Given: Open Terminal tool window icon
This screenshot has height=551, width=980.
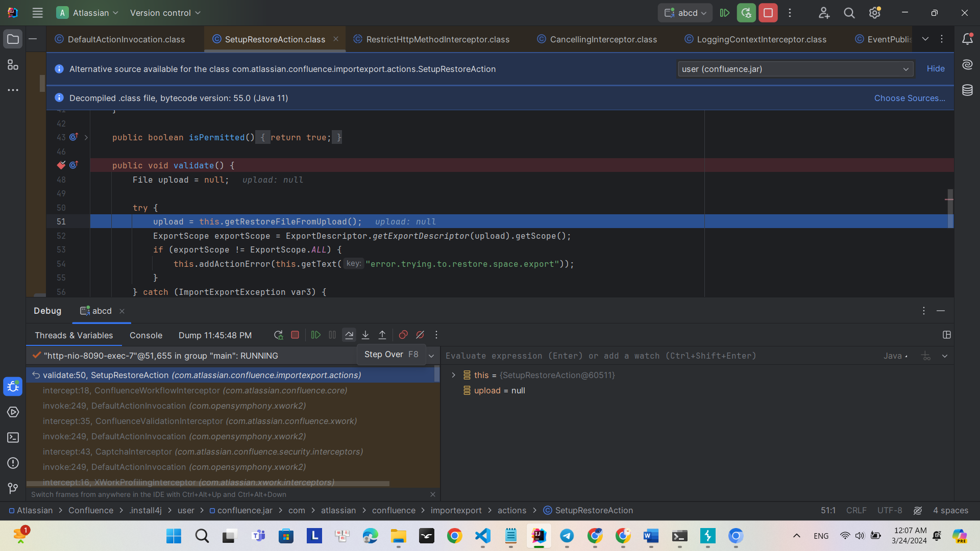Looking at the screenshot, I should tap(13, 437).
